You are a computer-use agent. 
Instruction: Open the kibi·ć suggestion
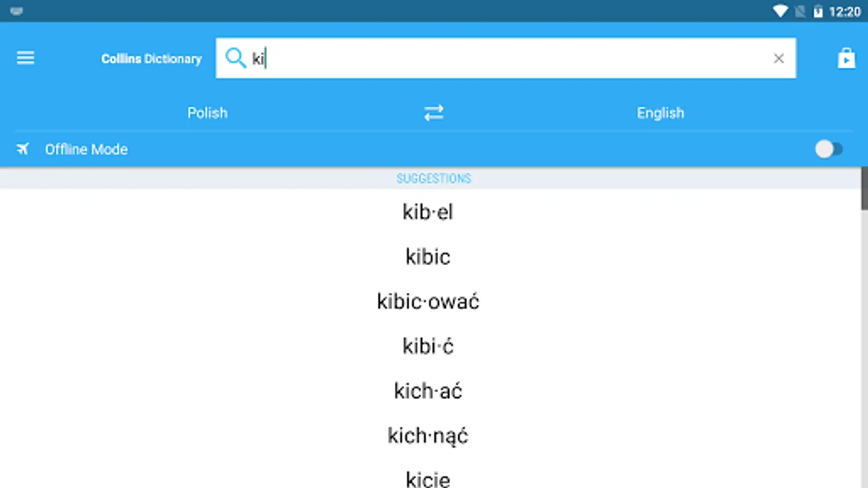pos(427,346)
